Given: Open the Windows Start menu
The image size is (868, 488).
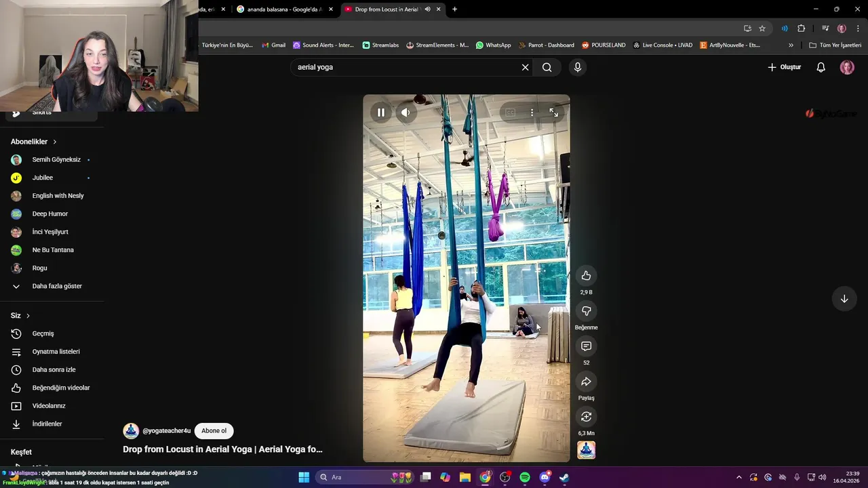Looking at the screenshot, I should [x=304, y=477].
